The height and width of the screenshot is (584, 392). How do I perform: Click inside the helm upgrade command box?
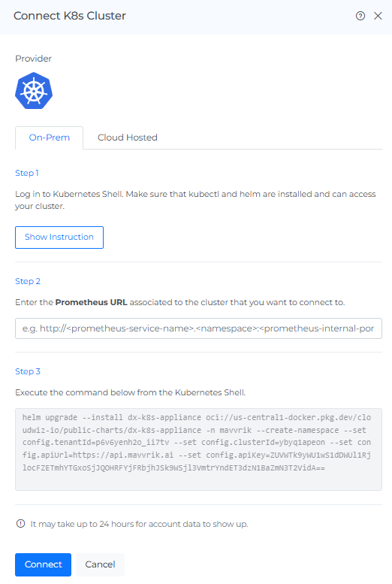198,449
